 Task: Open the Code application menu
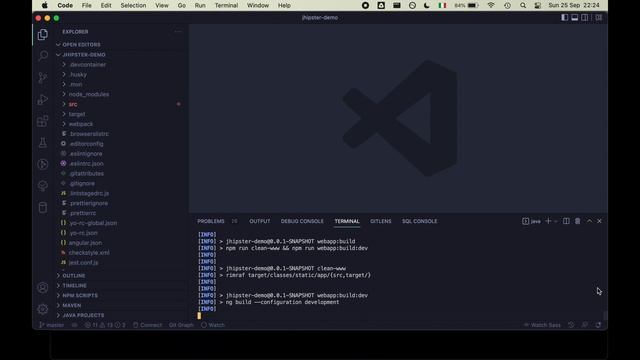pyautogui.click(x=65, y=5)
